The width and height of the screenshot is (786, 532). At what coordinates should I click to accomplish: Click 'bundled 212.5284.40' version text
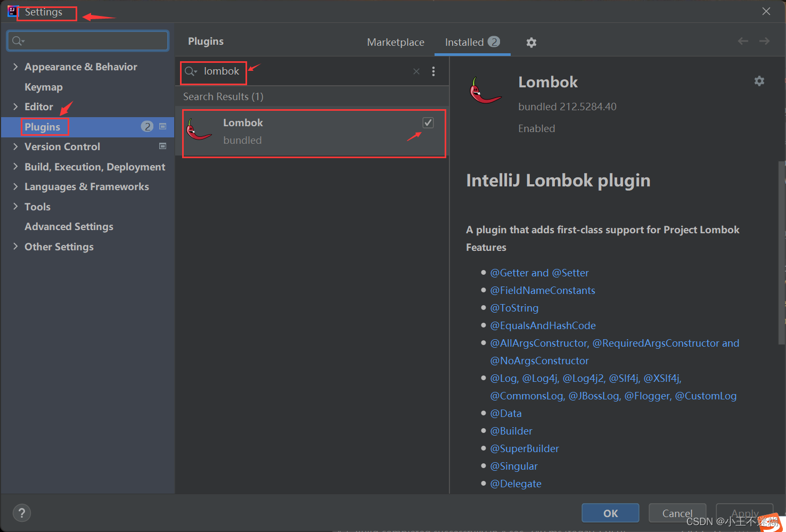click(567, 107)
